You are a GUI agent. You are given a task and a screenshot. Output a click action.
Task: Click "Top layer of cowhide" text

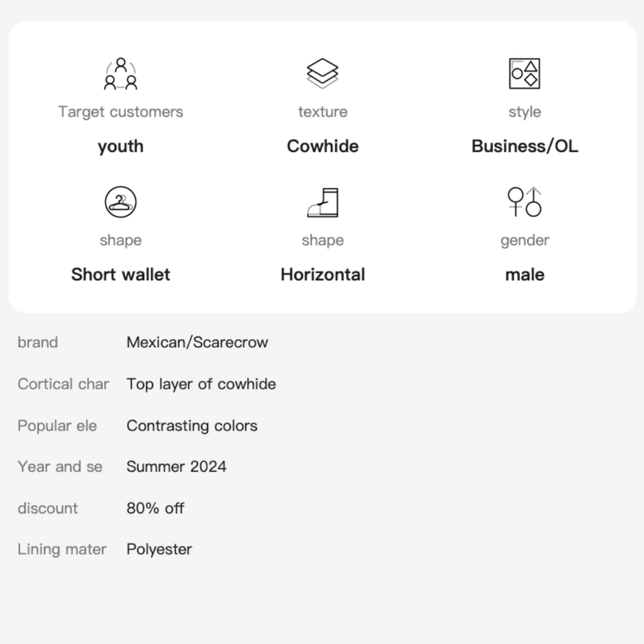(x=201, y=384)
